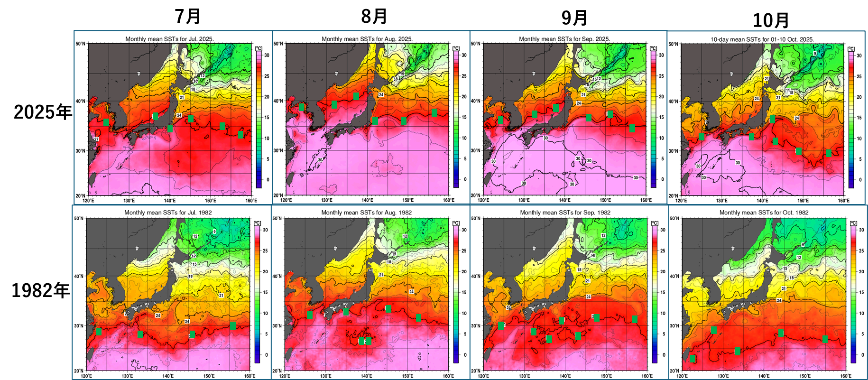Select the leftmost green marker on Oct. 1982 map
Screen dimensions: 868x380
point(693,359)
